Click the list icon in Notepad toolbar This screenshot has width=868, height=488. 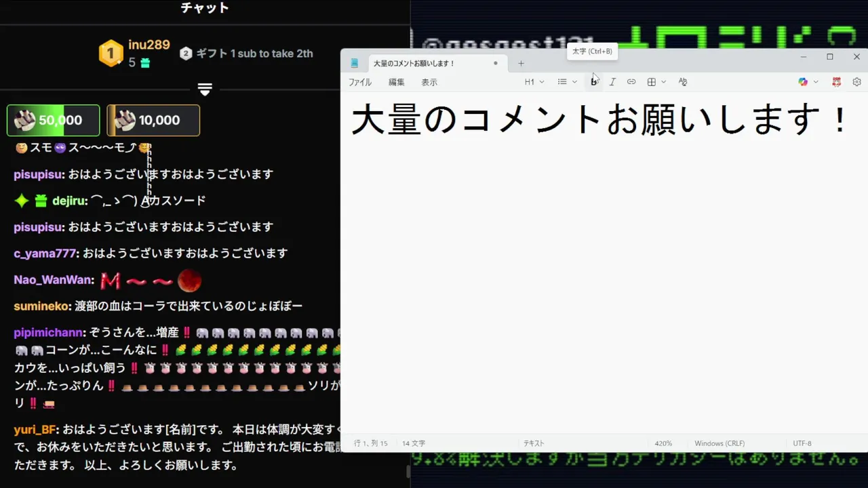pyautogui.click(x=562, y=82)
